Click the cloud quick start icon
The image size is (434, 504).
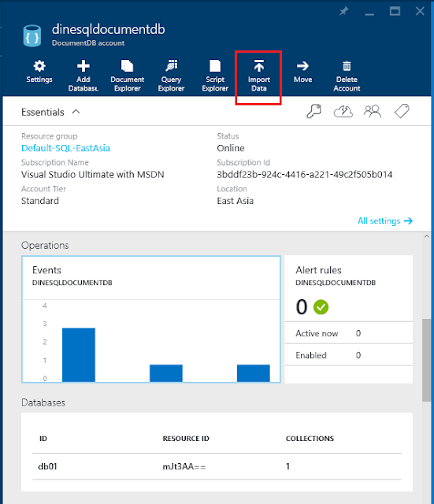343,112
